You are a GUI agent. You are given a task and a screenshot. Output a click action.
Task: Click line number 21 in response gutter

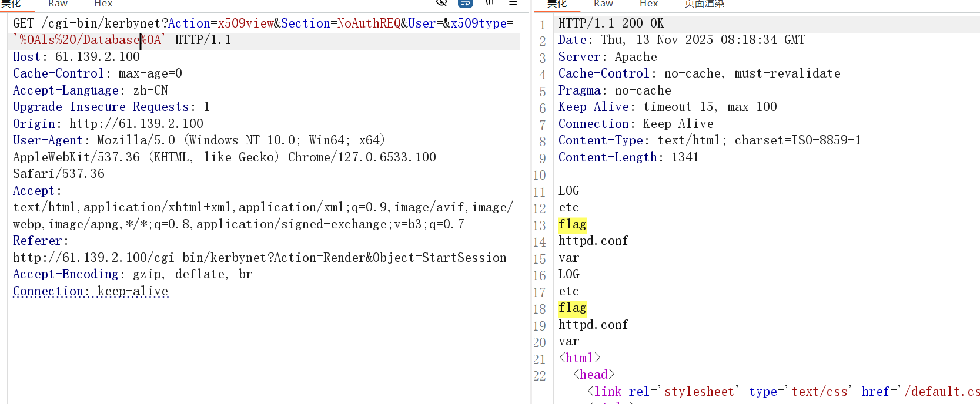pos(540,359)
